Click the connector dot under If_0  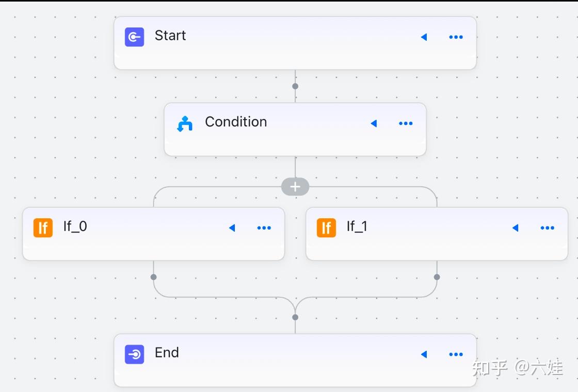[x=153, y=277]
